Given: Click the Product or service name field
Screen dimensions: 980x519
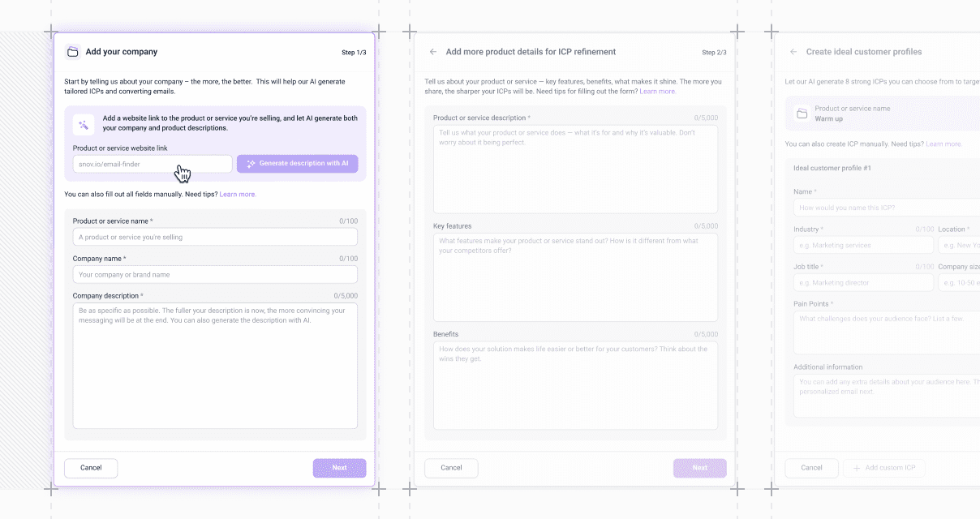Looking at the screenshot, I should [215, 237].
